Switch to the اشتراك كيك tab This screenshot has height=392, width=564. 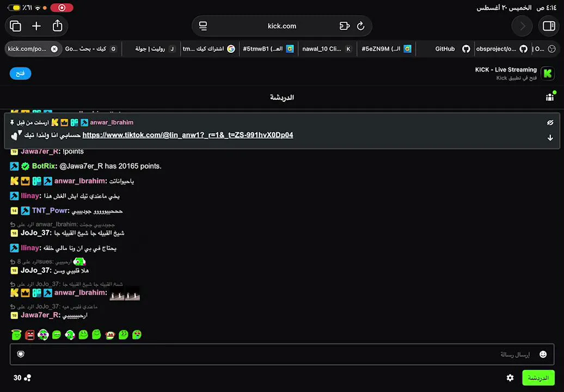click(209, 49)
